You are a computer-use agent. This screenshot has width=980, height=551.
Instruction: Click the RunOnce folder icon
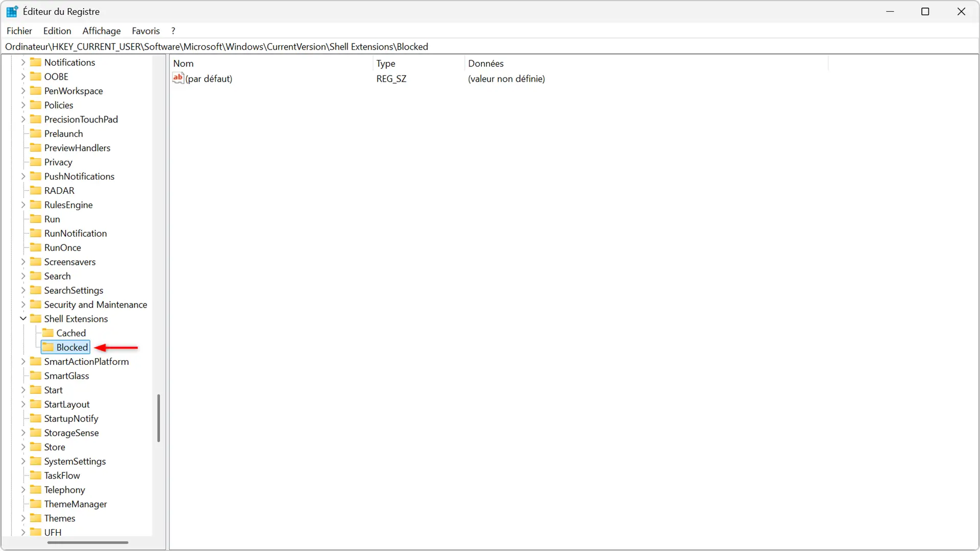tap(36, 247)
